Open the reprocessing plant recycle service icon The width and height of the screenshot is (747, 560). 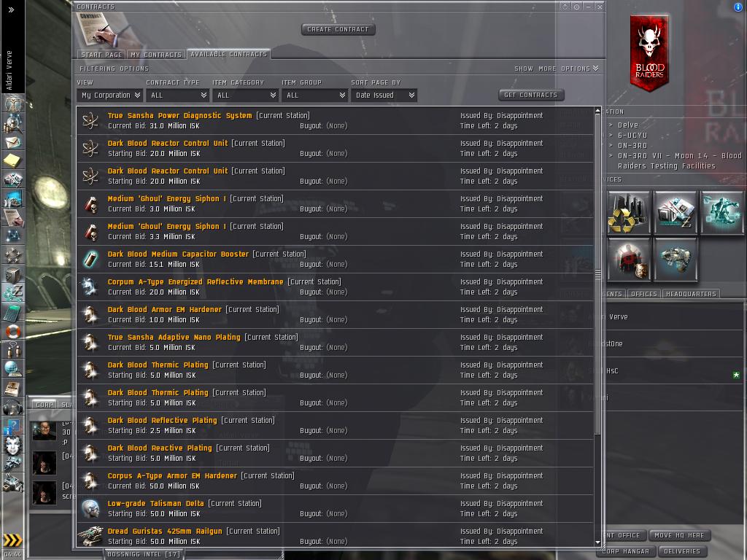(628, 212)
